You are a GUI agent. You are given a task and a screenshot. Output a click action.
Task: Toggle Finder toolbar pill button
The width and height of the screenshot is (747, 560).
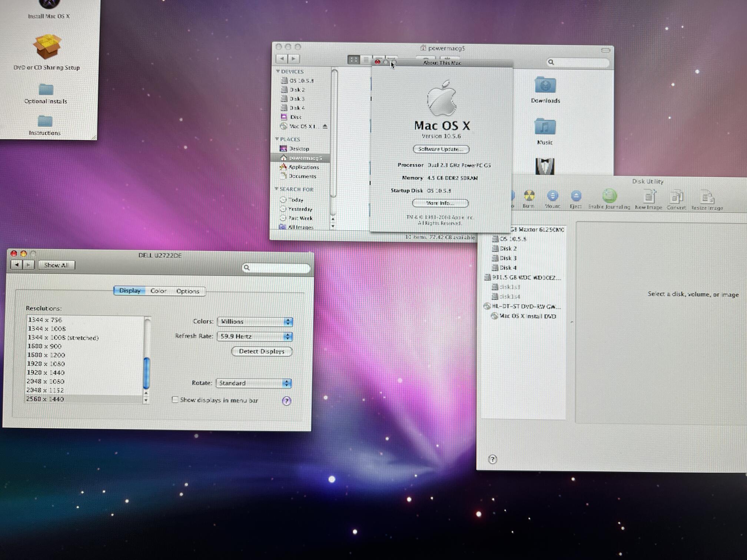[x=605, y=50]
